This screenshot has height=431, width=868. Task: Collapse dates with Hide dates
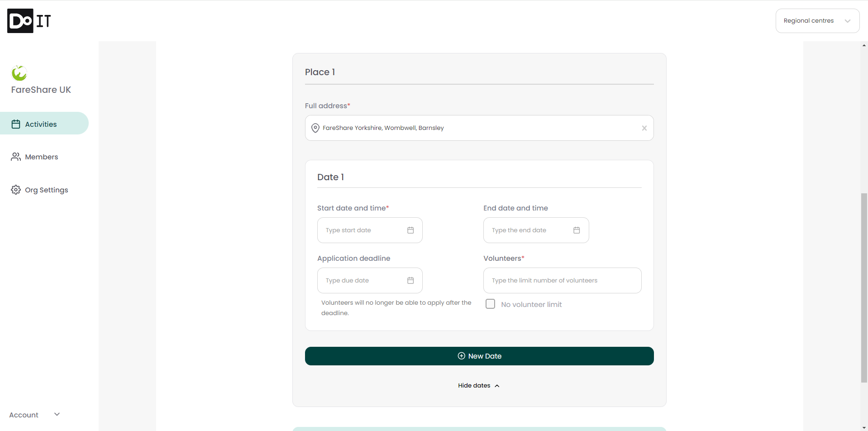(x=479, y=386)
